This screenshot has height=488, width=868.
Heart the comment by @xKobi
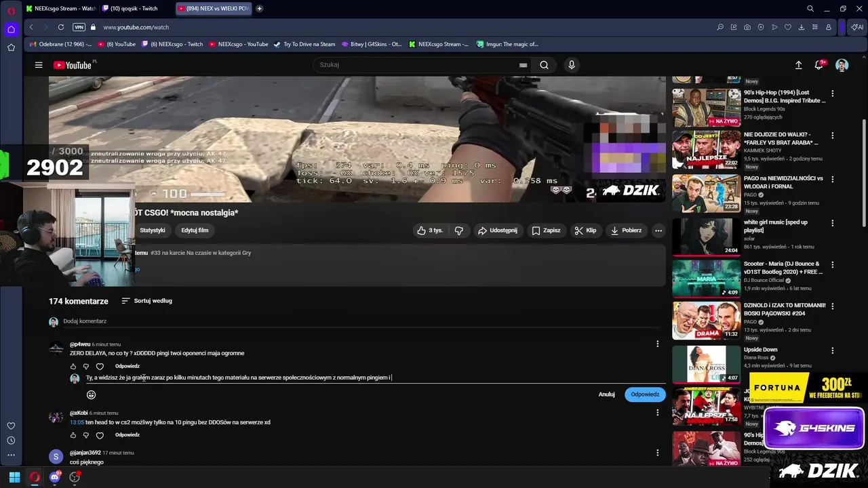pos(100,435)
